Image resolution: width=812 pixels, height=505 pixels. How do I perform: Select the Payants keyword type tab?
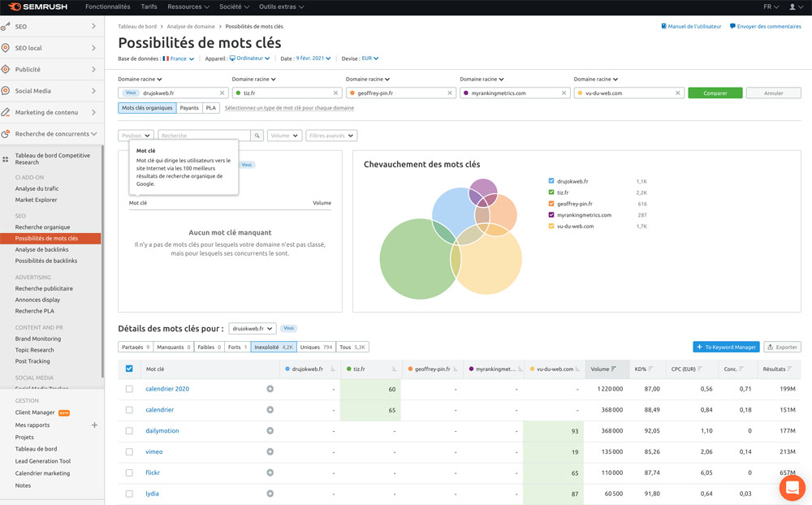[x=189, y=108]
